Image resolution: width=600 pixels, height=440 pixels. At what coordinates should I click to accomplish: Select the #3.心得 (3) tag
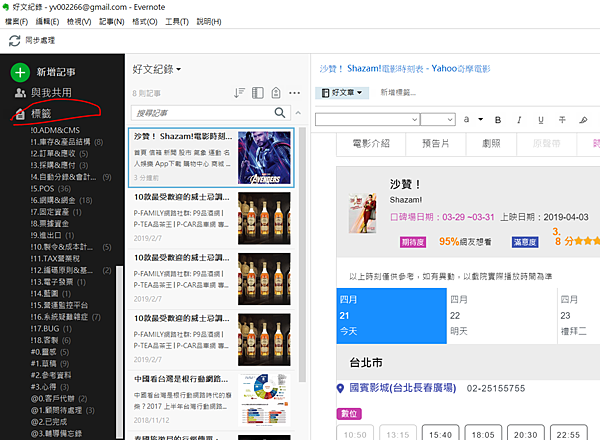[x=50, y=387]
